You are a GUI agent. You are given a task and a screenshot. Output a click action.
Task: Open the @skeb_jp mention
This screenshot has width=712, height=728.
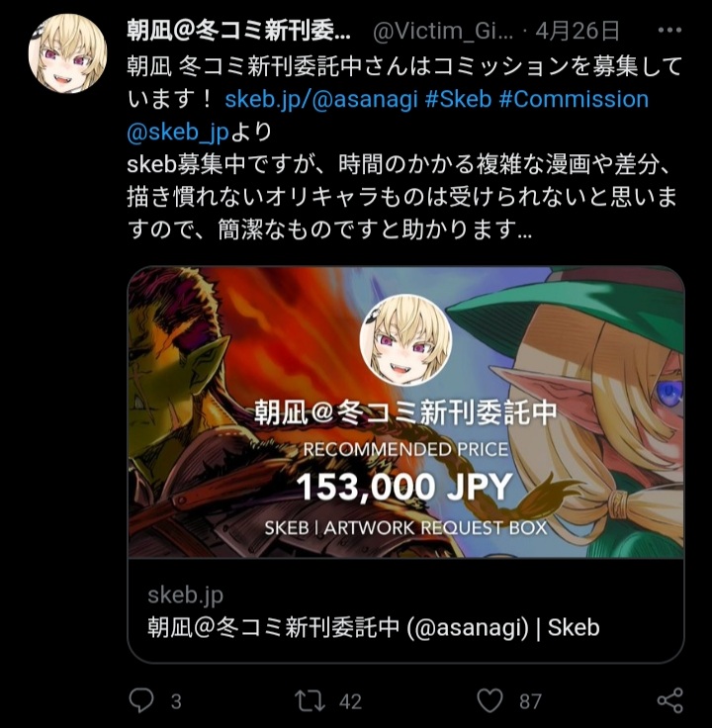178,133
